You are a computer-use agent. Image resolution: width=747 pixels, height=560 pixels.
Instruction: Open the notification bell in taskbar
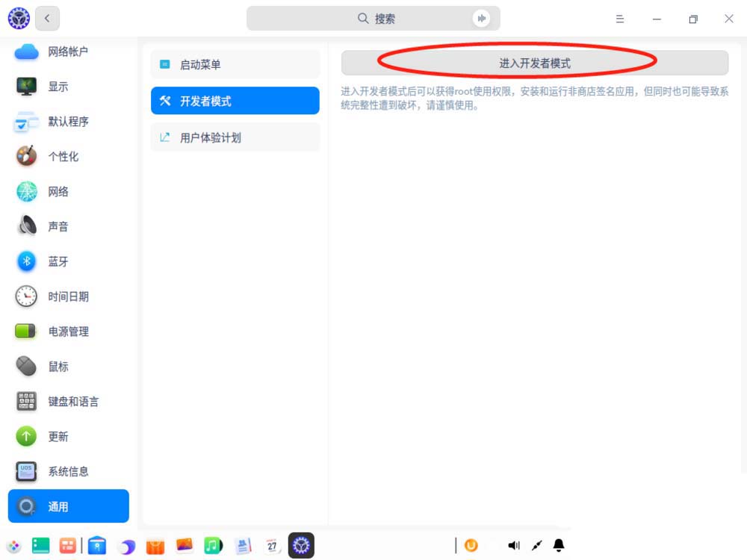[559, 546]
